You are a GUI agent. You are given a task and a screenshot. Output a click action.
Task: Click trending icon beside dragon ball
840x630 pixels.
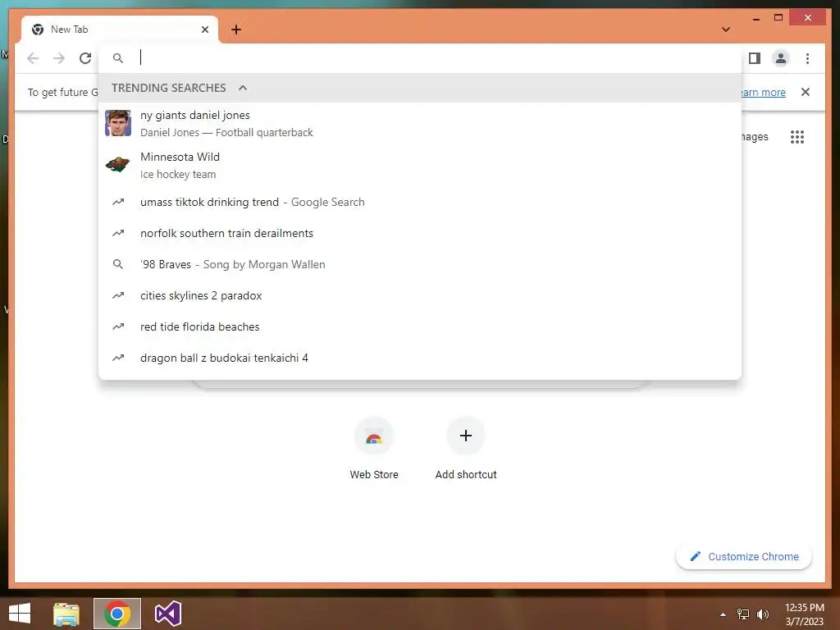tap(118, 358)
